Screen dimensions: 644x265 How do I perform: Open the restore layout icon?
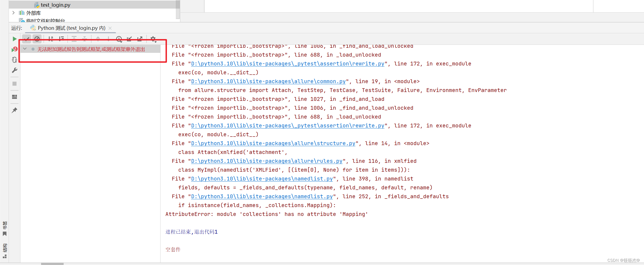[x=14, y=97]
